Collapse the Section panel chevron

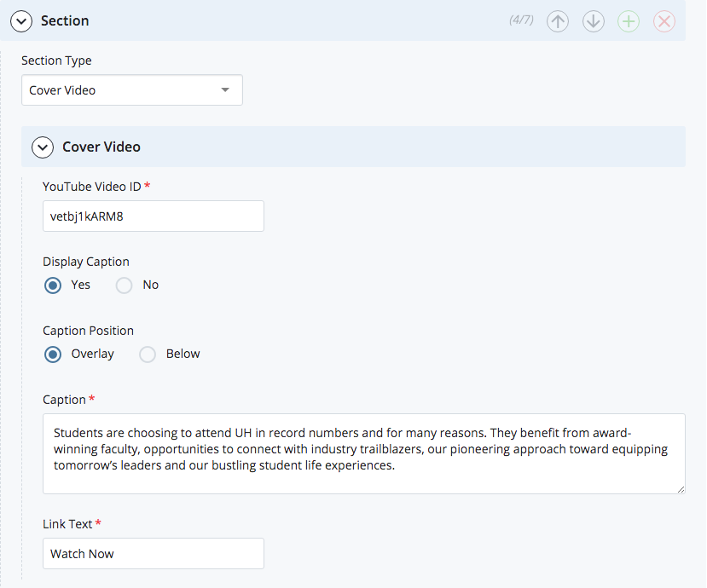coord(21,21)
